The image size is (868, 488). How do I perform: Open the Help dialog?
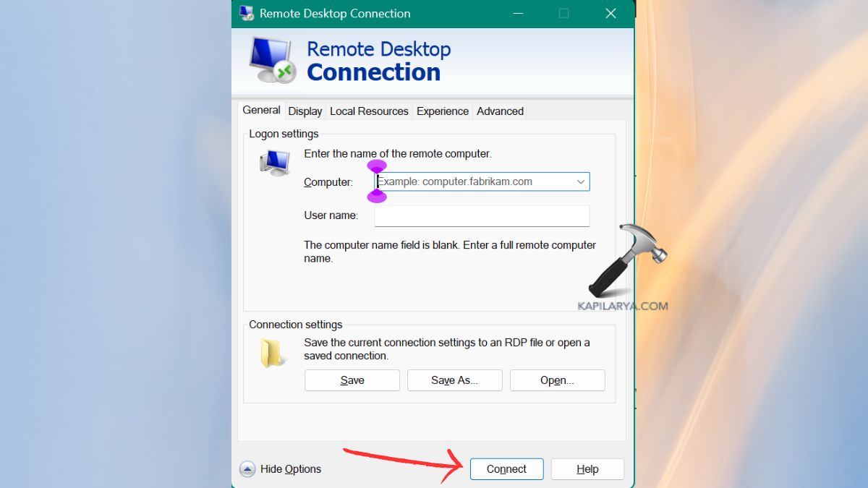coord(587,468)
